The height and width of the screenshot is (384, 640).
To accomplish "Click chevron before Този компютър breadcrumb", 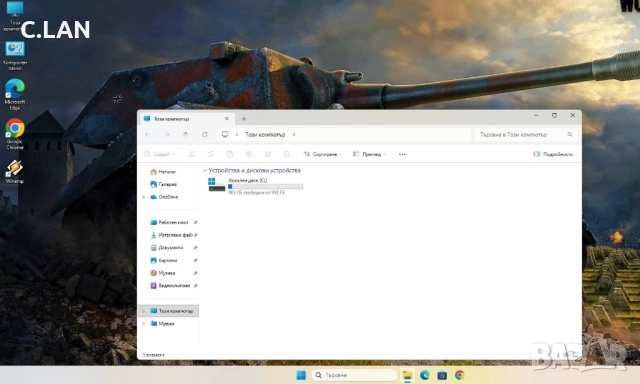I will [x=237, y=135].
